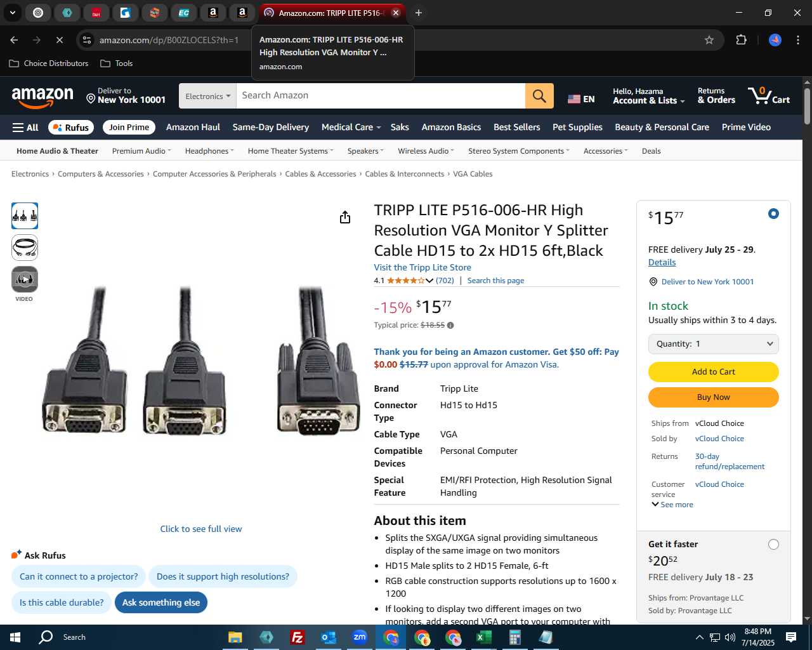The height and width of the screenshot is (650, 812).
Task: Close the TRIPP LITE Amazon tab
Action: 396,13
